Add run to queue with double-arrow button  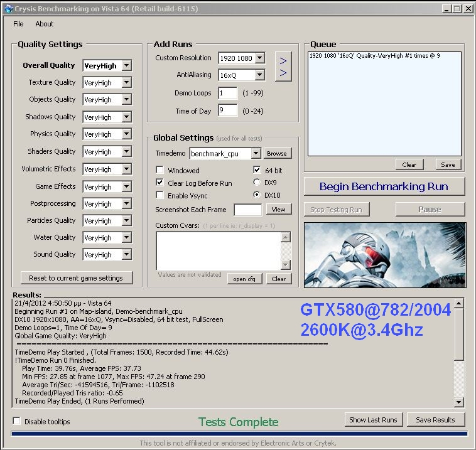283,67
